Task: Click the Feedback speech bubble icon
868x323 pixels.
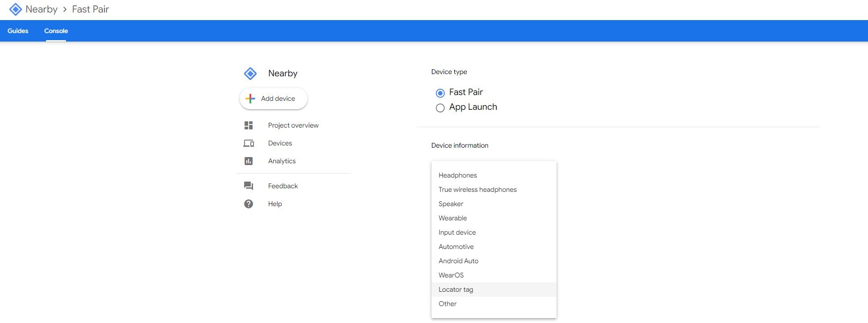Action: [x=249, y=186]
